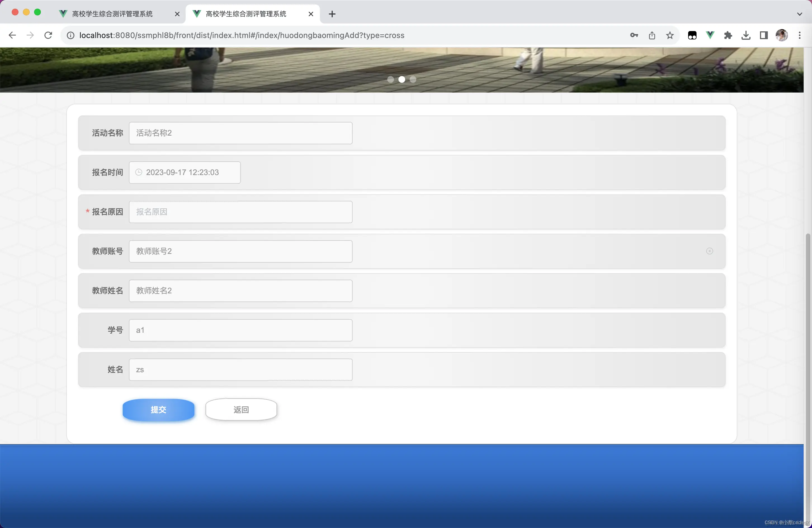The height and width of the screenshot is (528, 812).
Task: Expand the tab search chevron
Action: [x=799, y=14]
